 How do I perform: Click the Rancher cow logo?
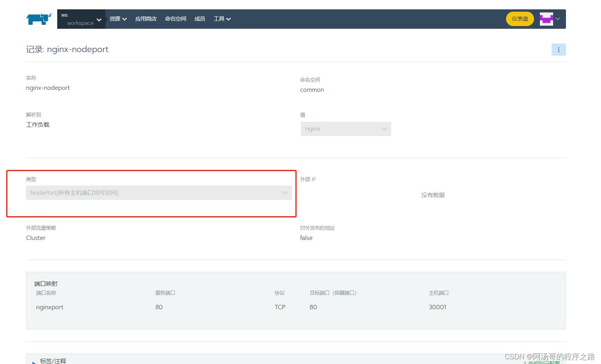(39, 19)
